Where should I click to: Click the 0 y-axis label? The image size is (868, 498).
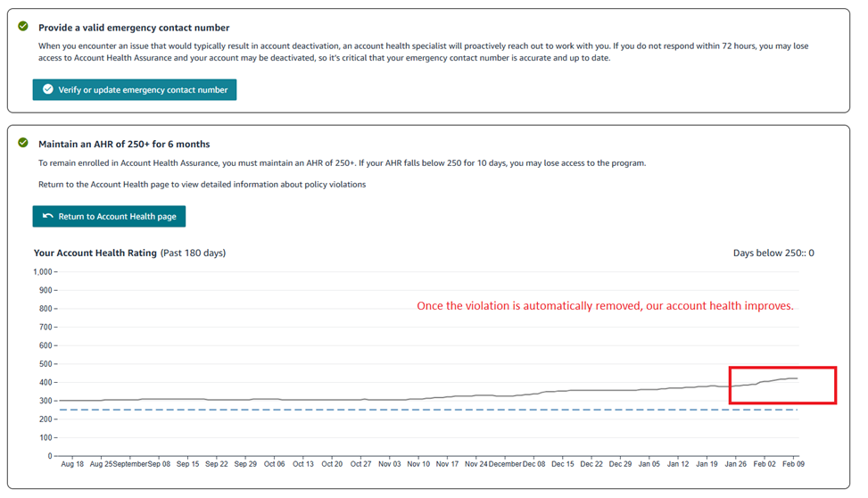(50, 456)
